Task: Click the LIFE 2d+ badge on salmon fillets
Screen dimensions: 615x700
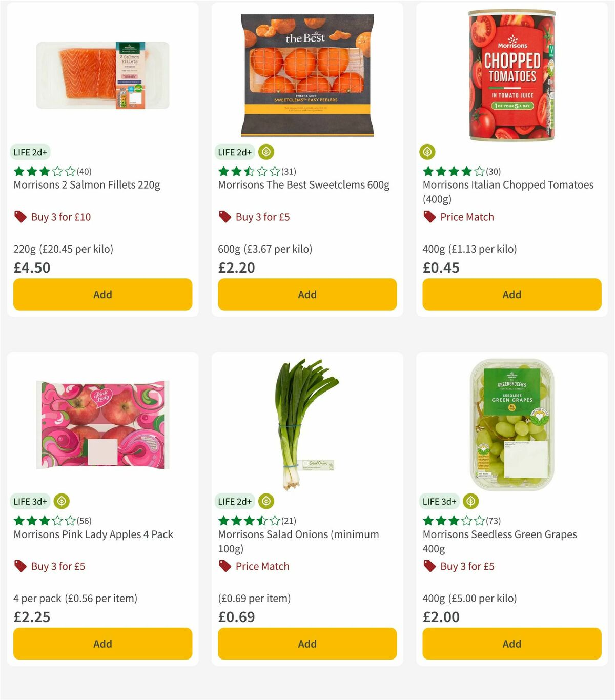Action: click(x=31, y=152)
